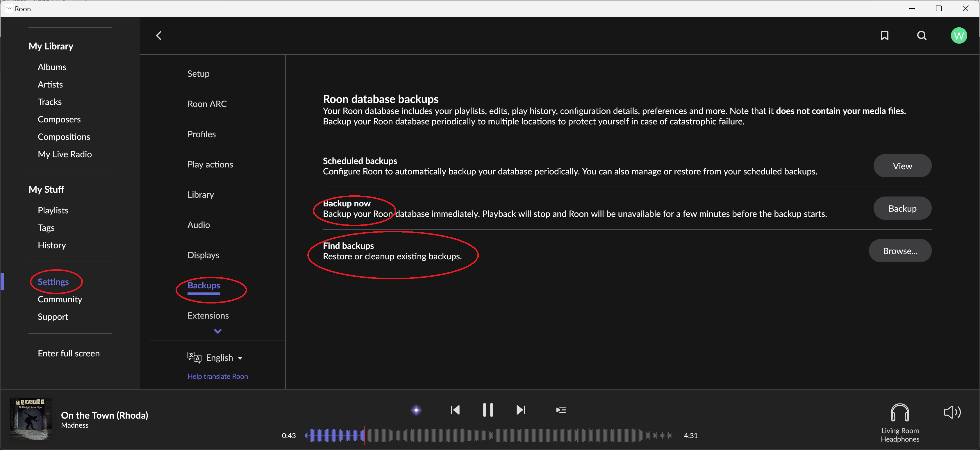
Task: Skip to the next track
Action: tap(520, 410)
